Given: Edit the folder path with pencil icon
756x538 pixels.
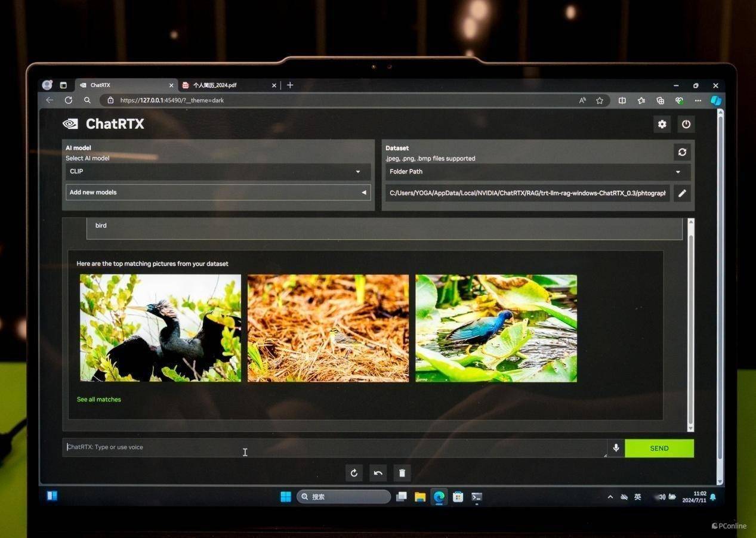Looking at the screenshot, I should point(682,193).
